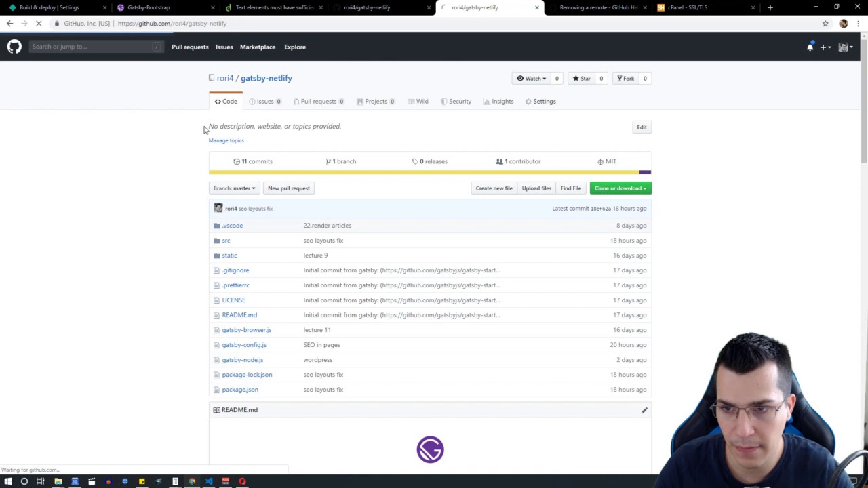The image size is (868, 488).
Task: Open the plus create-new dropdown in header
Action: click(x=825, y=47)
